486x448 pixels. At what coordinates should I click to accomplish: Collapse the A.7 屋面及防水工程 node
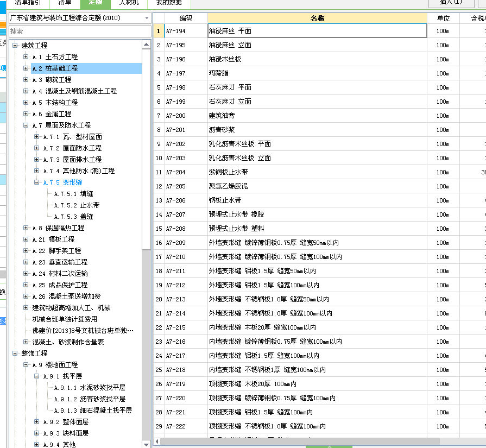coord(26,125)
